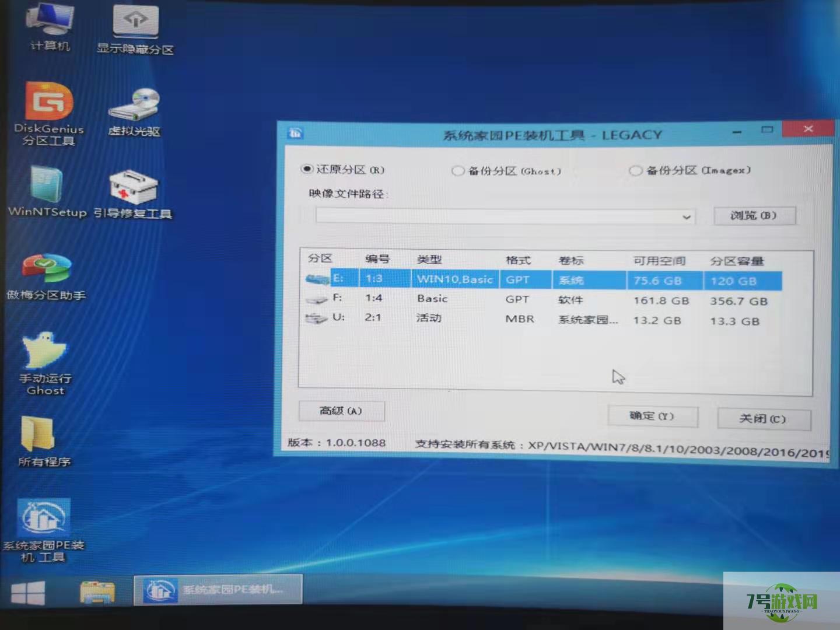
Task: Open the 手动运行 Ghost icon
Action: [x=45, y=364]
